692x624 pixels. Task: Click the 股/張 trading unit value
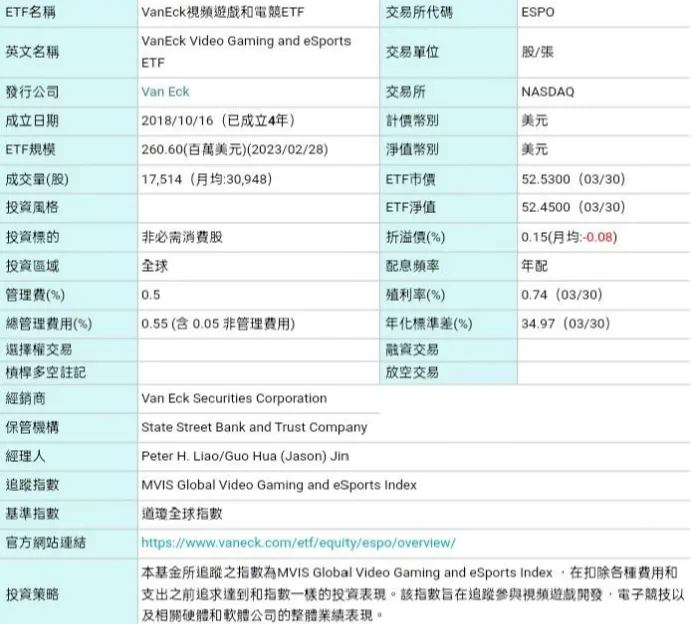537,52
